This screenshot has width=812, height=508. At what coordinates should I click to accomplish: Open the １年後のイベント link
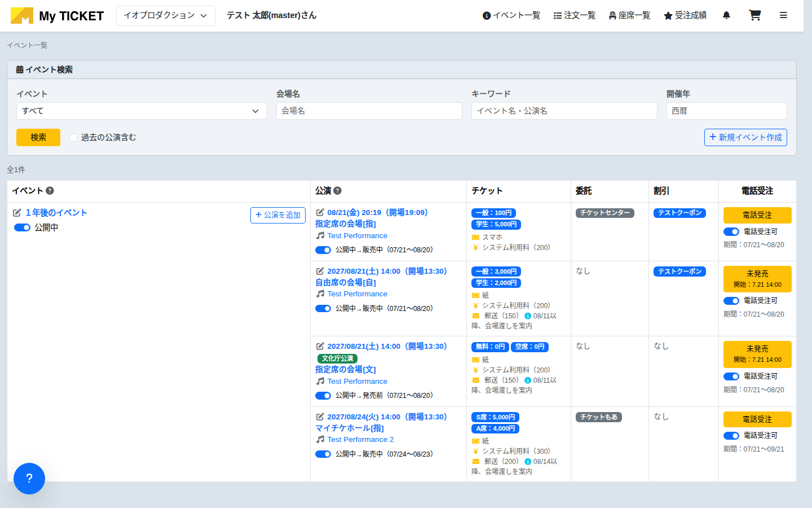(x=56, y=213)
